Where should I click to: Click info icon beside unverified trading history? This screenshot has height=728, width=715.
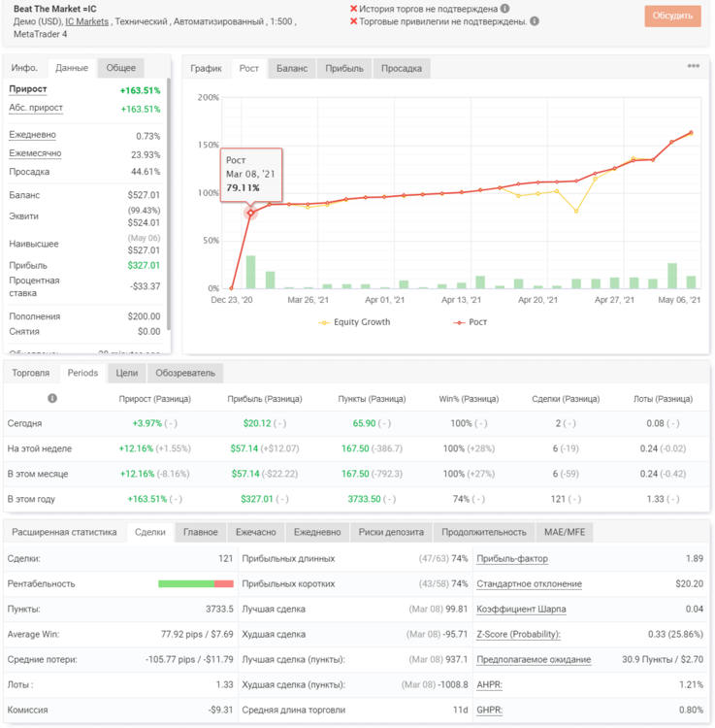point(504,9)
